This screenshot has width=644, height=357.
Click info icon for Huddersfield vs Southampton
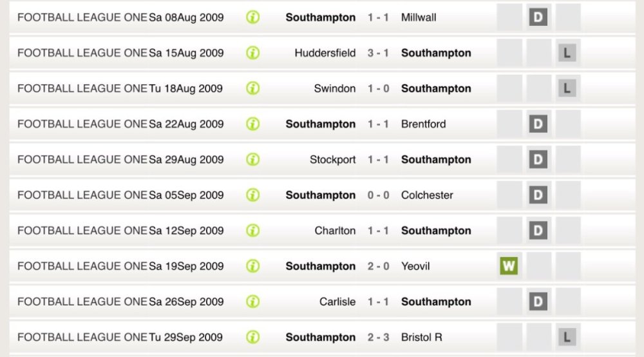pyautogui.click(x=253, y=53)
